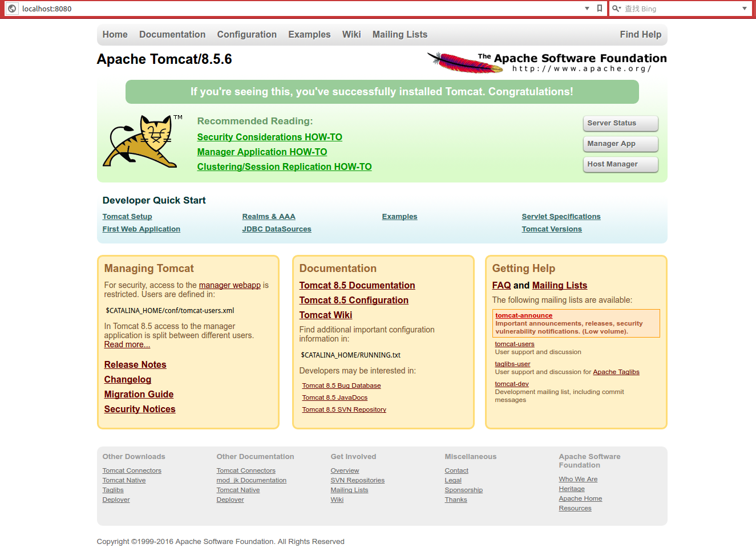Bookmark this page using the bookmark icon
This screenshot has height=548, width=756.
point(599,9)
